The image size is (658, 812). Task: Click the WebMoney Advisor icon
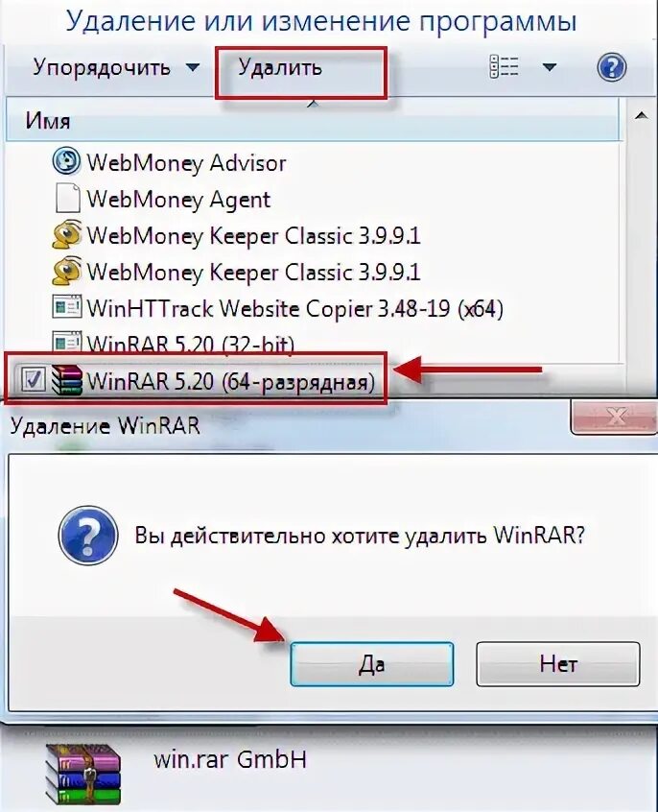pos(66,161)
